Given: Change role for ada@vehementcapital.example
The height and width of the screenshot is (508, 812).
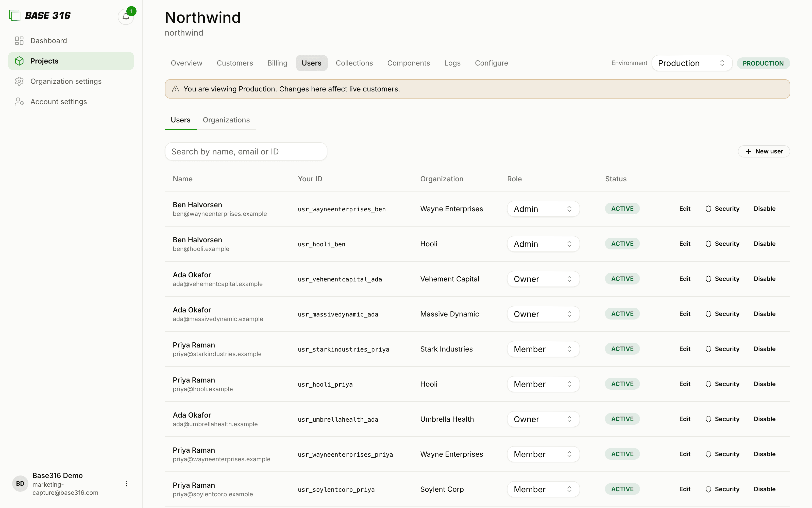Looking at the screenshot, I should (x=543, y=279).
